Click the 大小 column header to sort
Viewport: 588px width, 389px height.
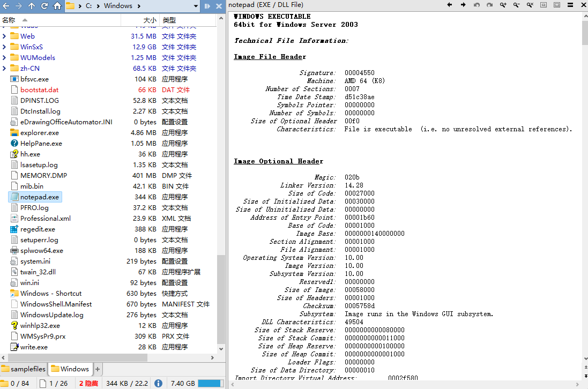[x=149, y=20]
